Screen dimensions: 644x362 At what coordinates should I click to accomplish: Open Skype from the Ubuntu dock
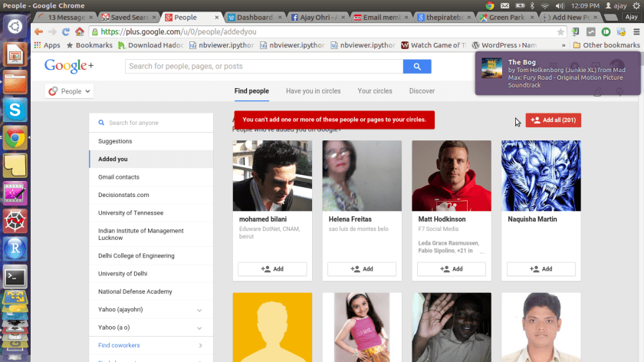[15, 110]
